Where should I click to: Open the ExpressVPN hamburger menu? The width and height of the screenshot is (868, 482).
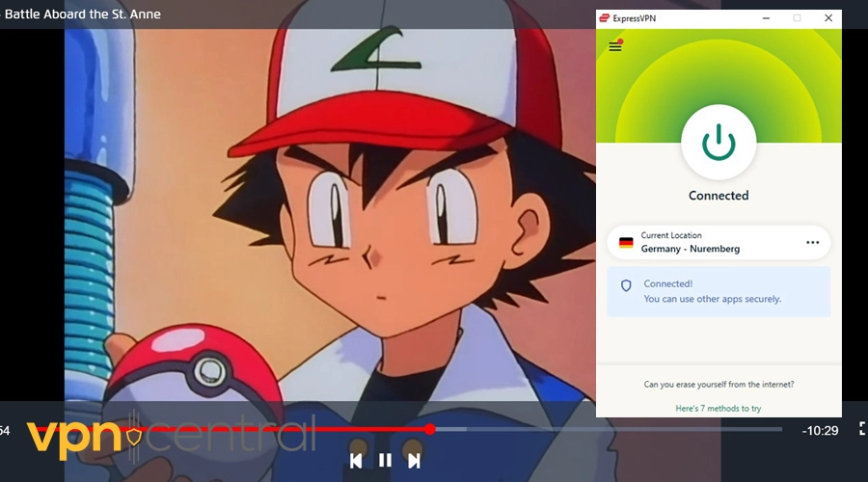coord(615,46)
